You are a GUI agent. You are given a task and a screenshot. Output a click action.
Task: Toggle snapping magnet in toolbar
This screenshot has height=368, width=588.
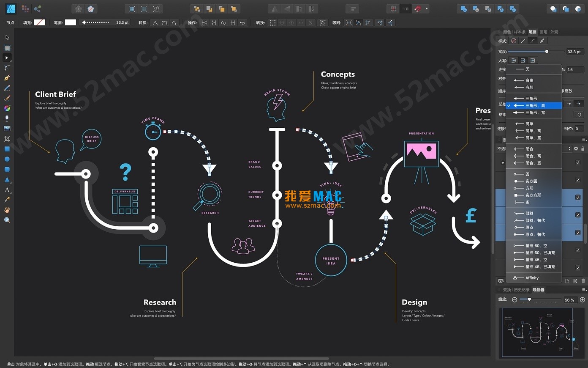click(x=418, y=8)
